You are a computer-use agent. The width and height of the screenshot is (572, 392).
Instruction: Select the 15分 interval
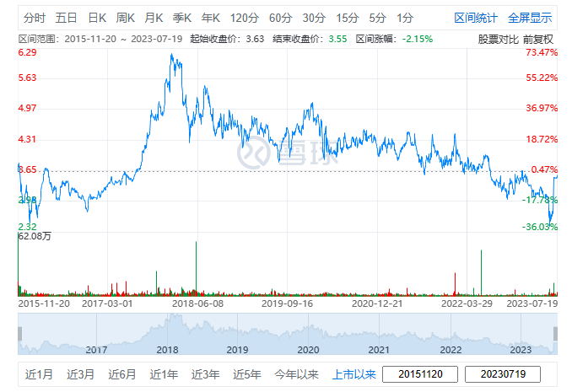[x=347, y=17]
